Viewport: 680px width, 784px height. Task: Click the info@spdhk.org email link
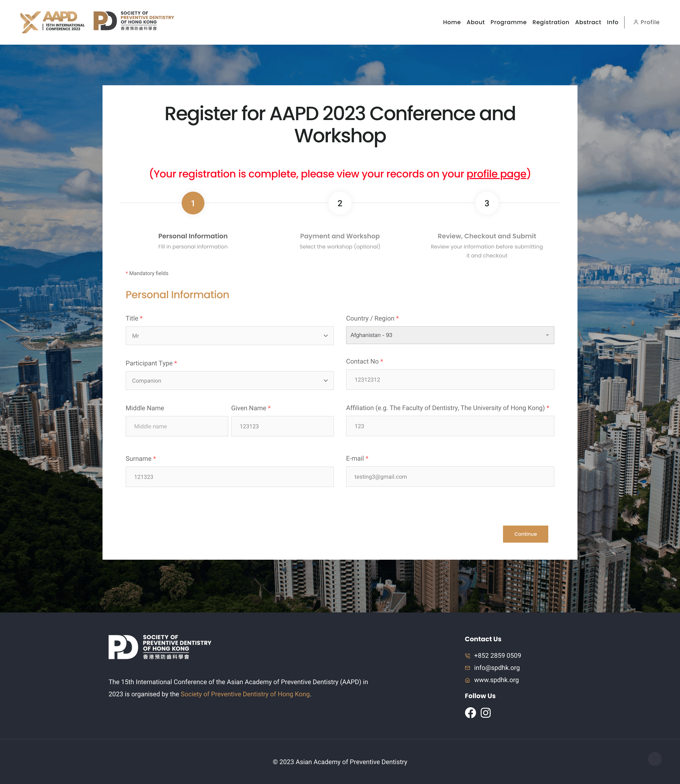click(x=497, y=667)
